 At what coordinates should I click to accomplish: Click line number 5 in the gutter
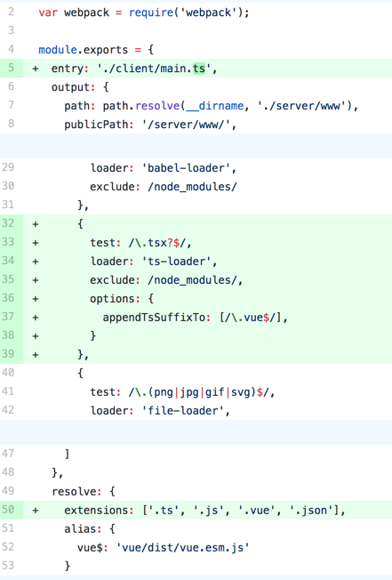click(x=11, y=68)
